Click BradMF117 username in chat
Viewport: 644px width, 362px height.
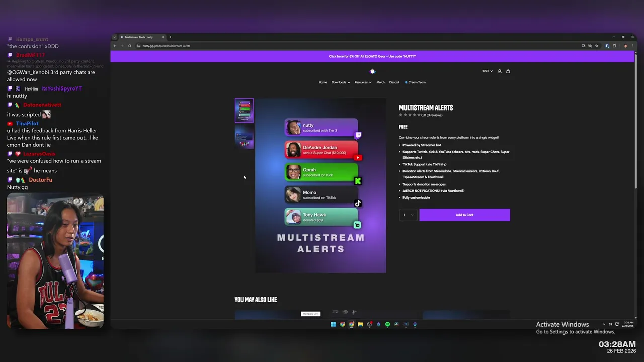coord(30,55)
